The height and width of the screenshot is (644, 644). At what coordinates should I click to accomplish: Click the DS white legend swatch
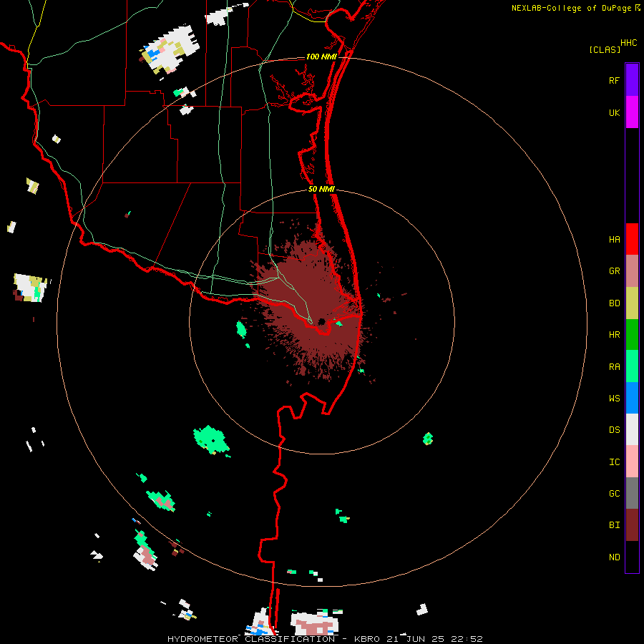pos(632,429)
